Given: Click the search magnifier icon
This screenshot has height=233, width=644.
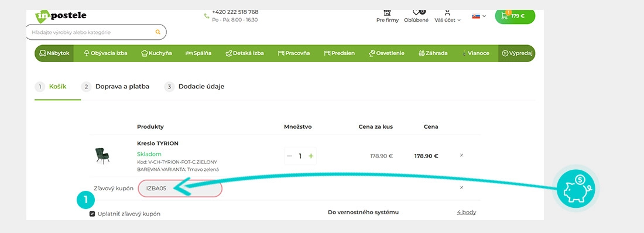Looking at the screenshot, I should pyautogui.click(x=157, y=32).
